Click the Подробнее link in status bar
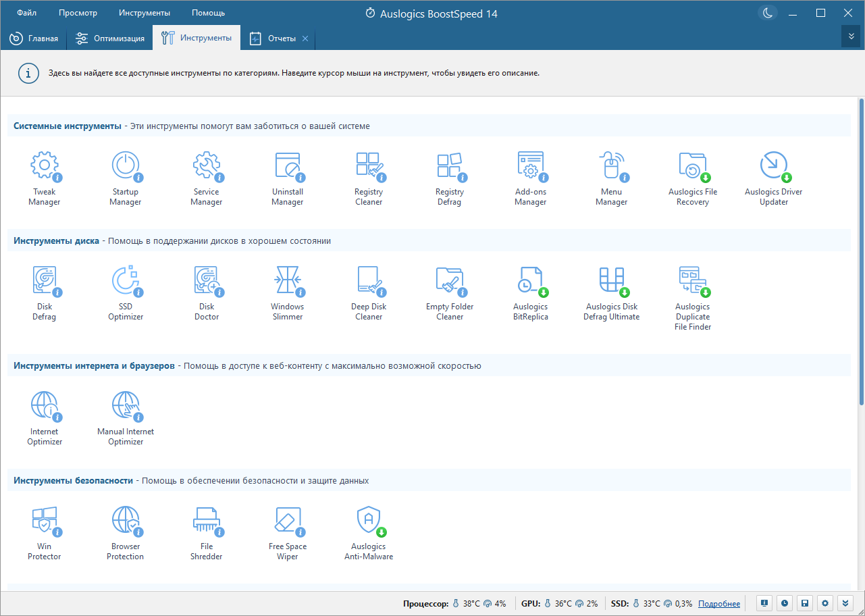Viewport: 865px width, 616px height. pyautogui.click(x=719, y=604)
